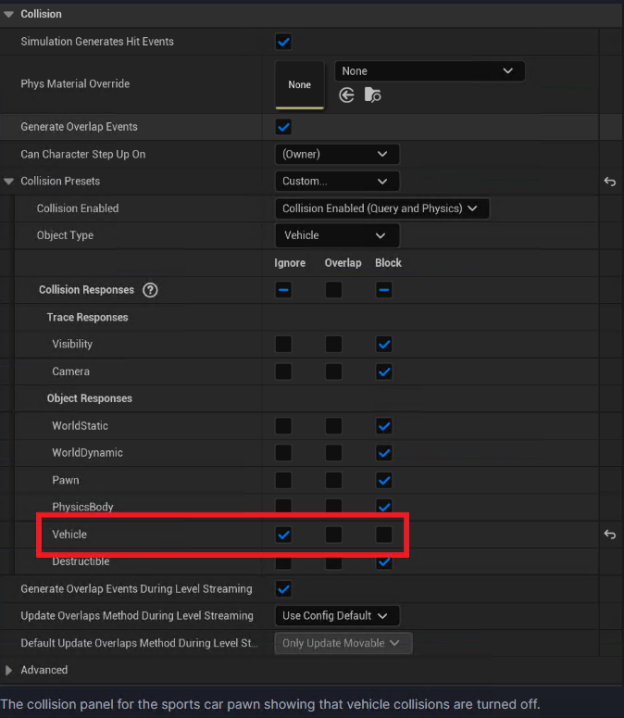Select the Trace Responses label
624x718 pixels.
pos(87,317)
